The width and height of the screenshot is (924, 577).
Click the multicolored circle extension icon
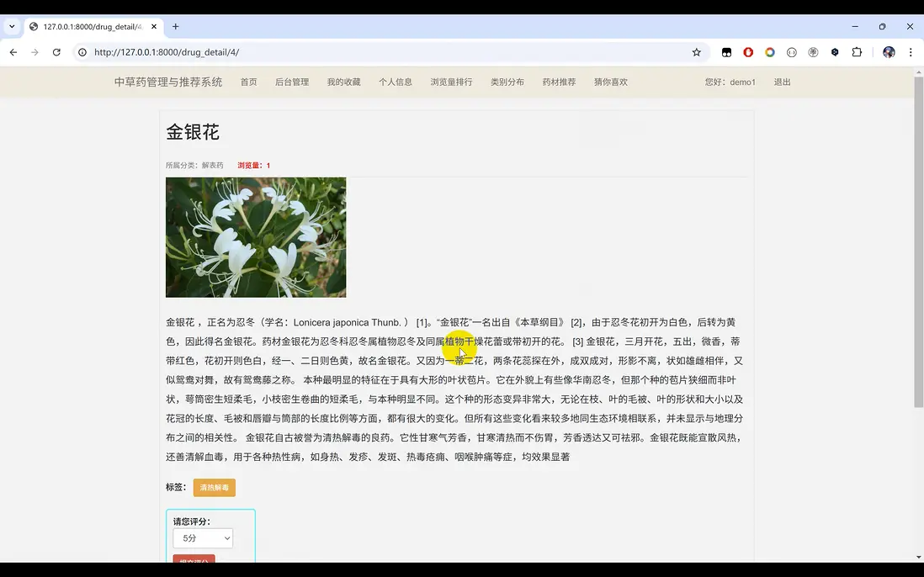pyautogui.click(x=770, y=52)
